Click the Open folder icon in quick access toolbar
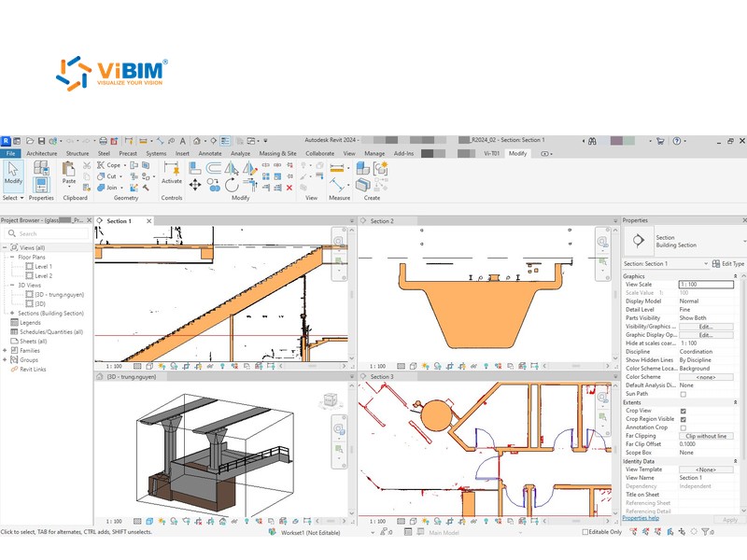 pyautogui.click(x=30, y=141)
